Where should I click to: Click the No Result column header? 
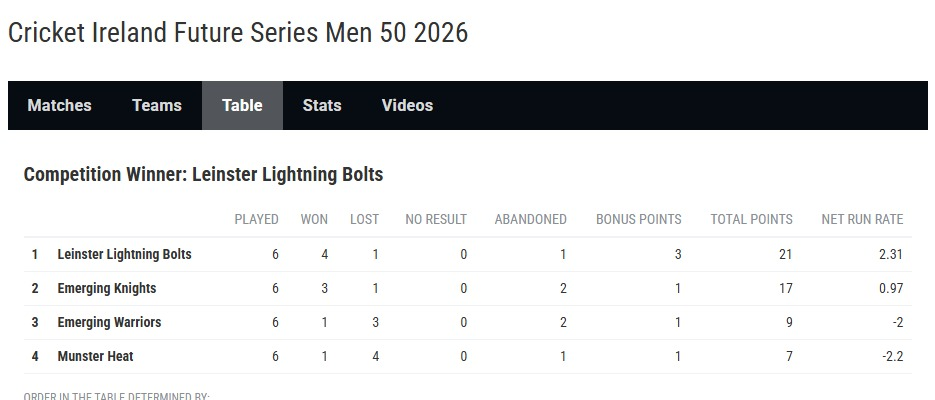pos(436,219)
